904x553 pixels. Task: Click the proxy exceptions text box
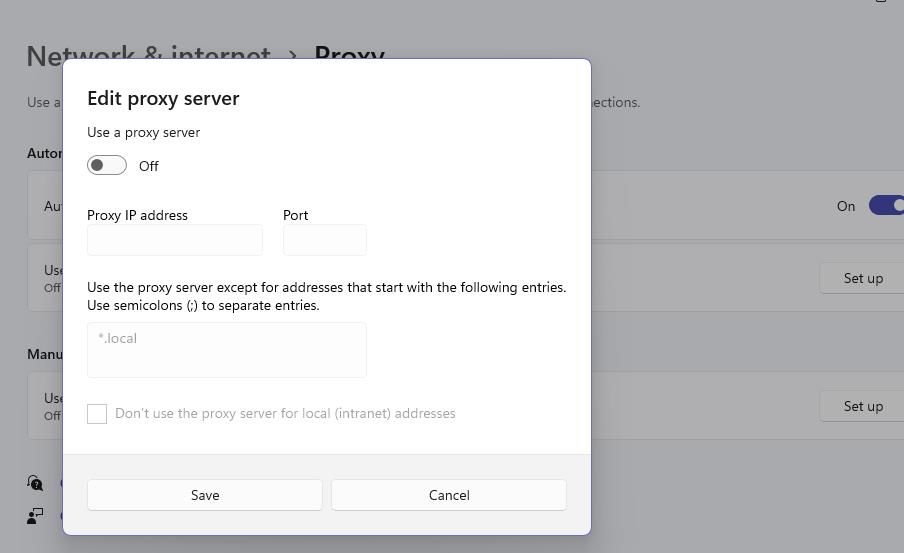227,350
